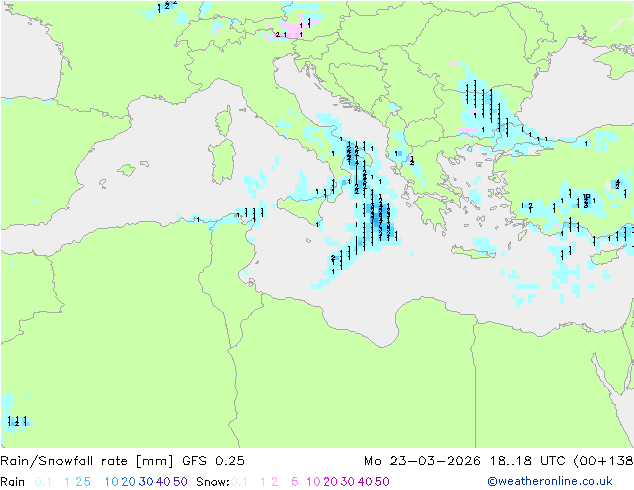634x490 pixels.
Task: Click the 'Rain' legend label
Action: (x=13, y=482)
